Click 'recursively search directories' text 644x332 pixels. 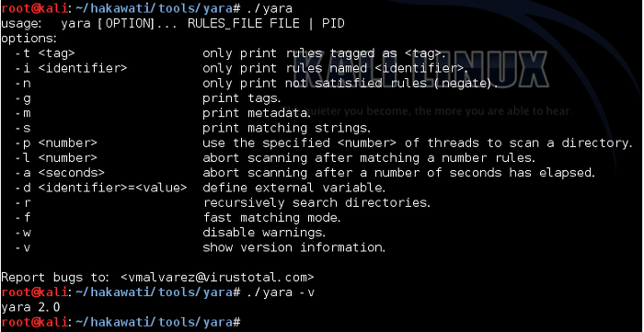click(316, 202)
